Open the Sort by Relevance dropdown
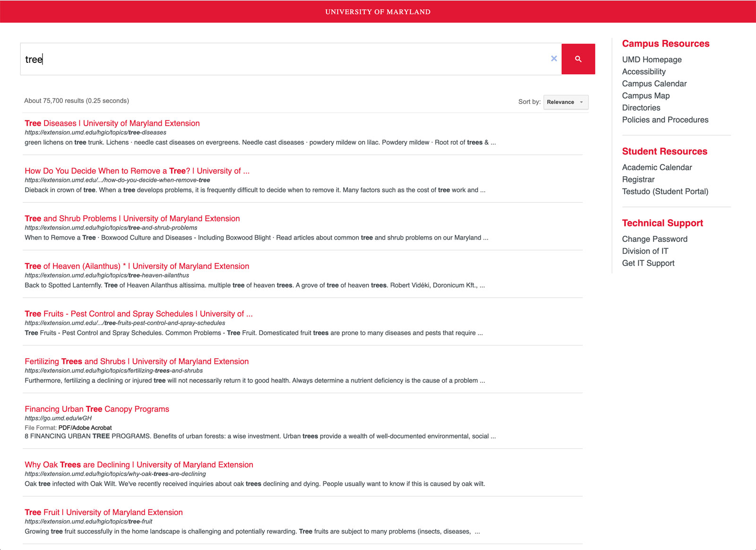The width and height of the screenshot is (756, 550). point(566,102)
